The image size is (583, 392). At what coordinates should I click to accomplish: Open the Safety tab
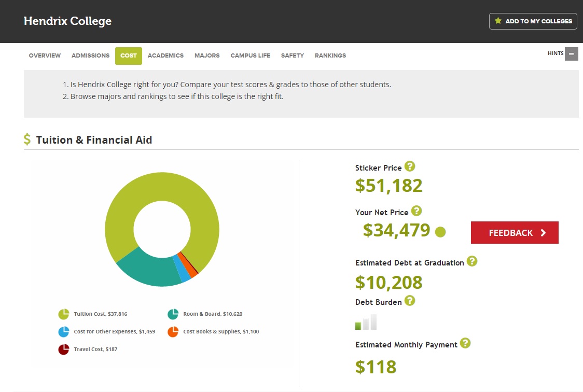click(292, 55)
